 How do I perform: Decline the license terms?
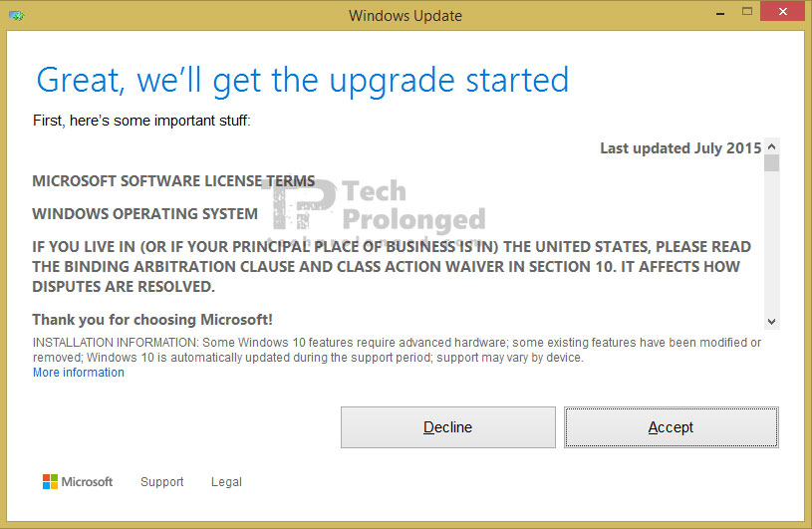click(x=448, y=427)
